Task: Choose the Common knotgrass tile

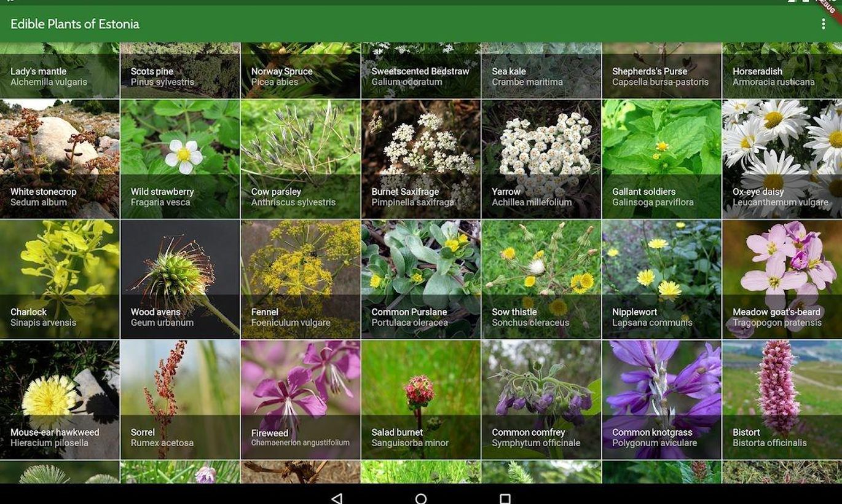Action: (662, 400)
